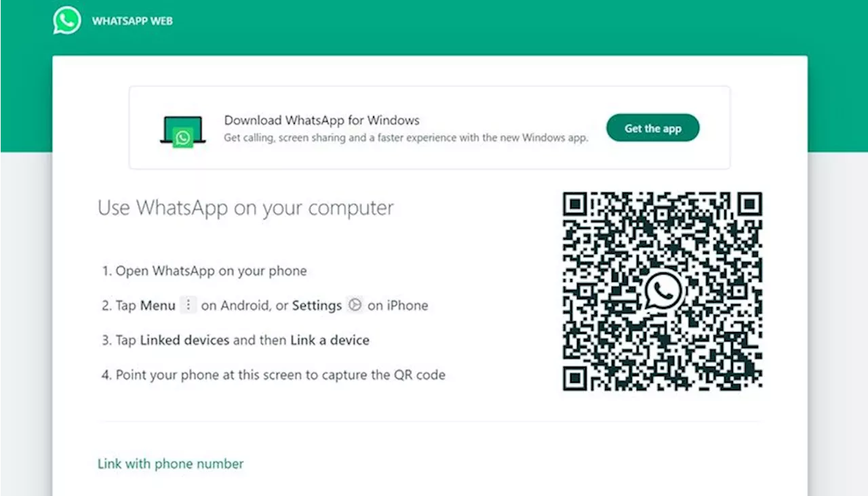Click the Android Menu three-dots icon
The image size is (868, 496).
(188, 306)
